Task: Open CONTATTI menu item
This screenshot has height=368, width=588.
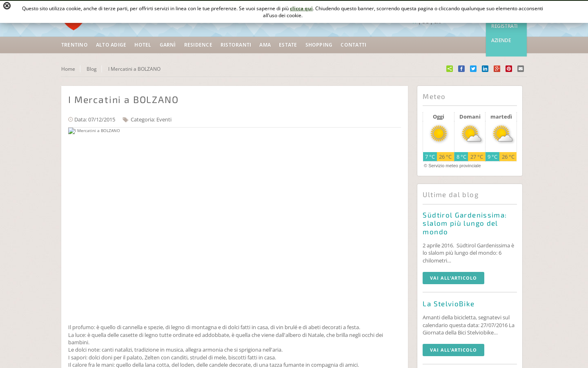Action: click(353, 45)
